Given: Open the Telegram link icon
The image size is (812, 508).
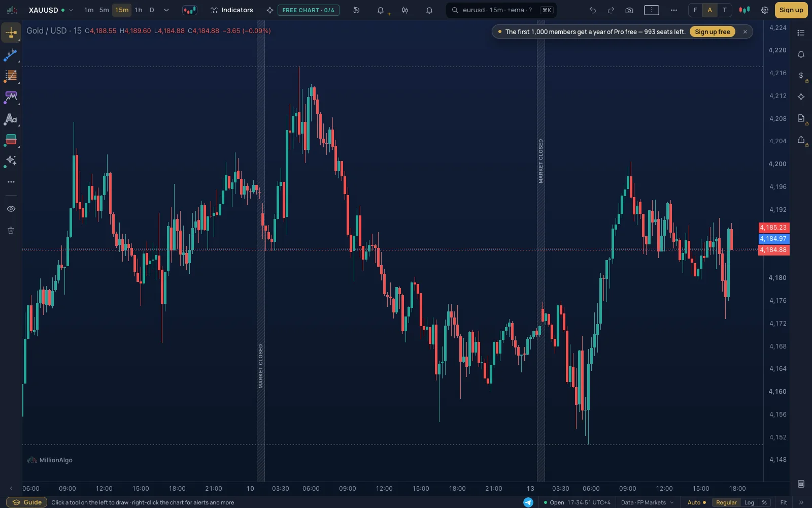Looking at the screenshot, I should pos(528,502).
